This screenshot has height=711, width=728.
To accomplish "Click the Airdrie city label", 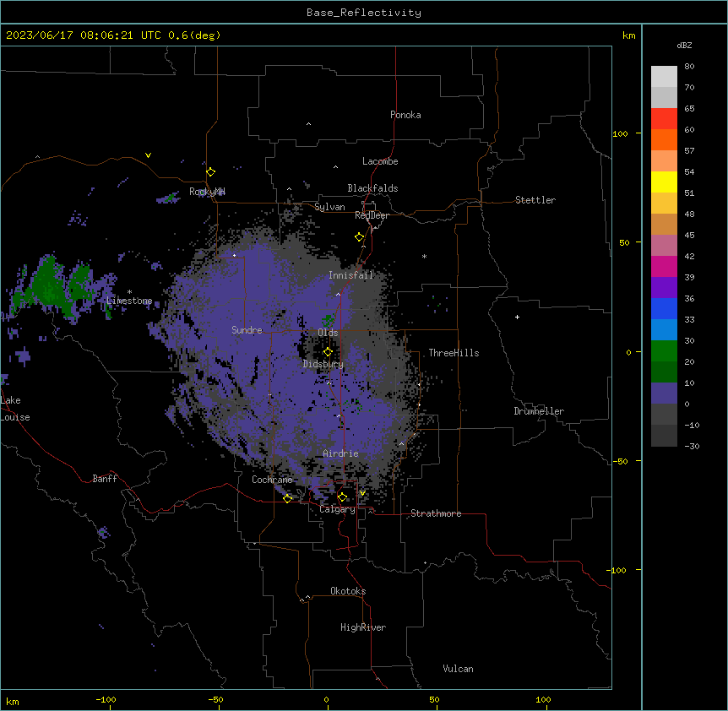I will coord(340,453).
